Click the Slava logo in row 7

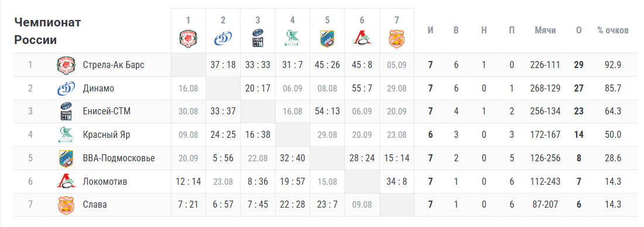(66, 205)
